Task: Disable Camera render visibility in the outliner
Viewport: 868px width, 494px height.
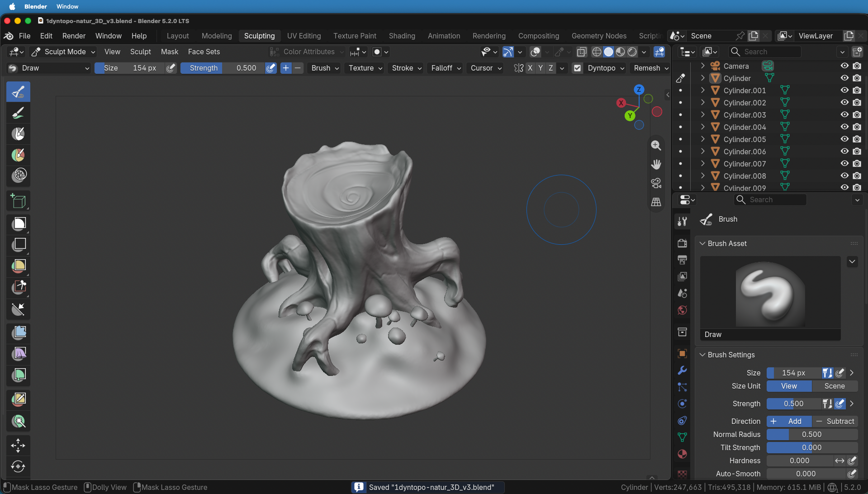Action: pos(857,66)
